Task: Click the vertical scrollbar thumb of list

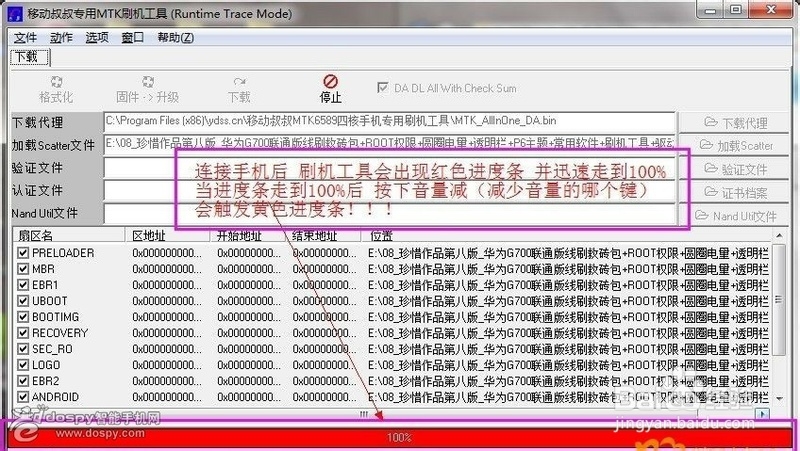Action: tap(779, 299)
